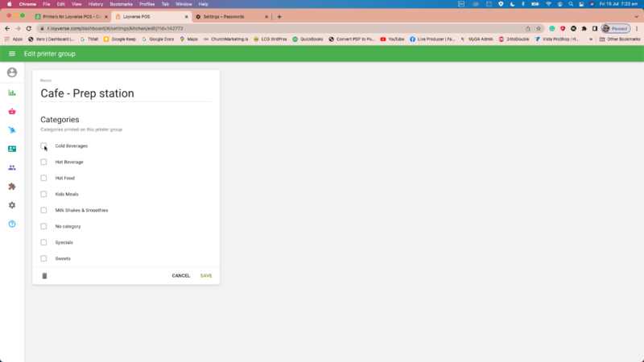Open the File menu

(x=47, y=4)
